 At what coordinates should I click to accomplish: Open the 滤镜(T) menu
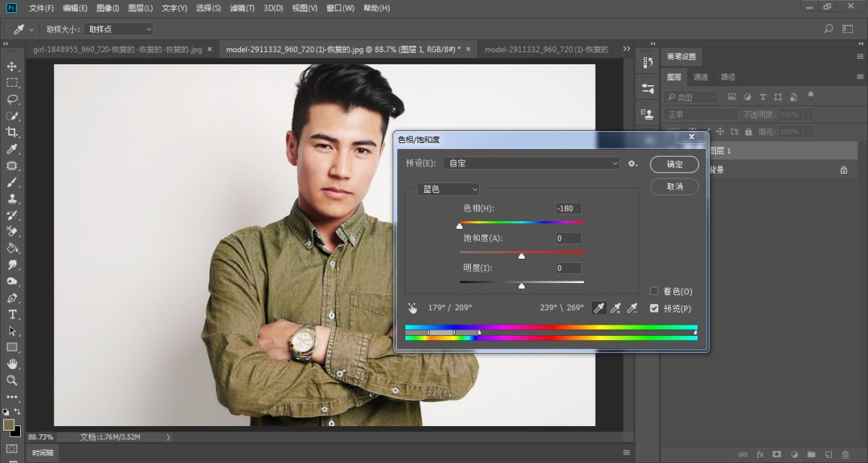point(242,8)
